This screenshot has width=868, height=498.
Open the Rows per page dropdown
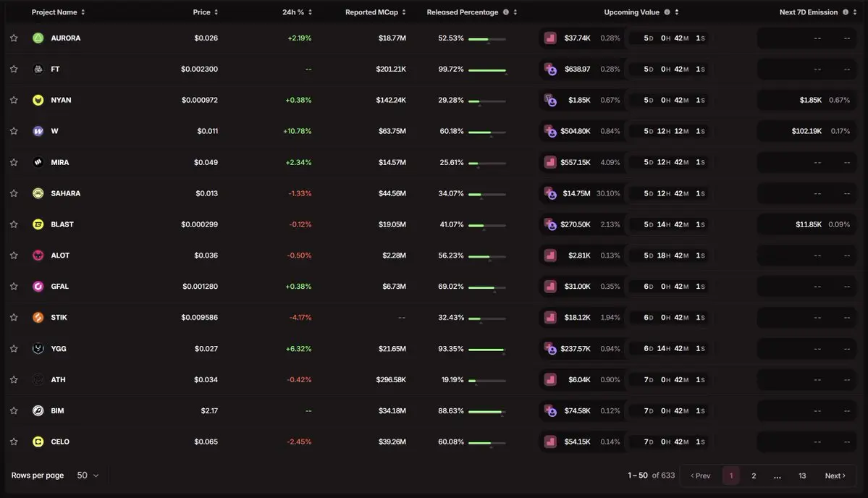[88, 476]
